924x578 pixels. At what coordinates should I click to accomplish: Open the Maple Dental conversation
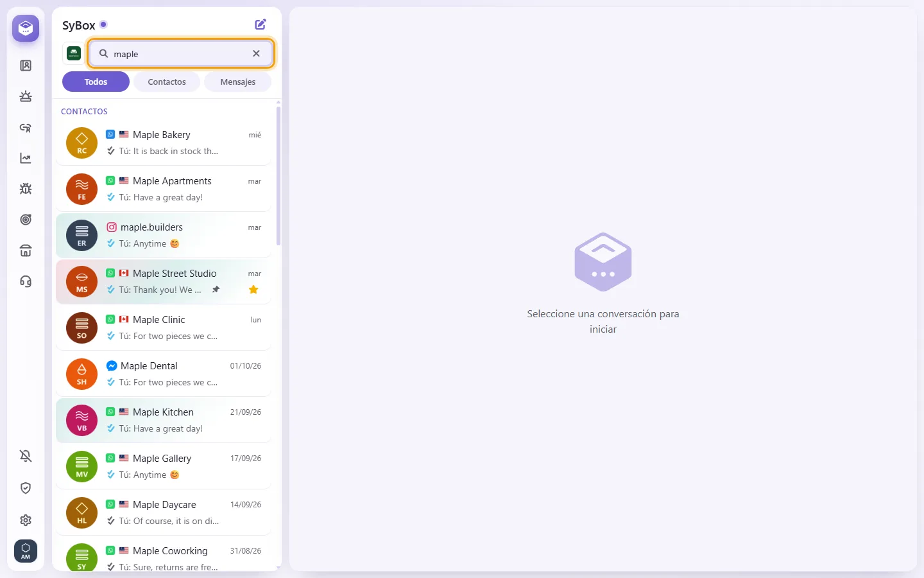pyautogui.click(x=164, y=374)
